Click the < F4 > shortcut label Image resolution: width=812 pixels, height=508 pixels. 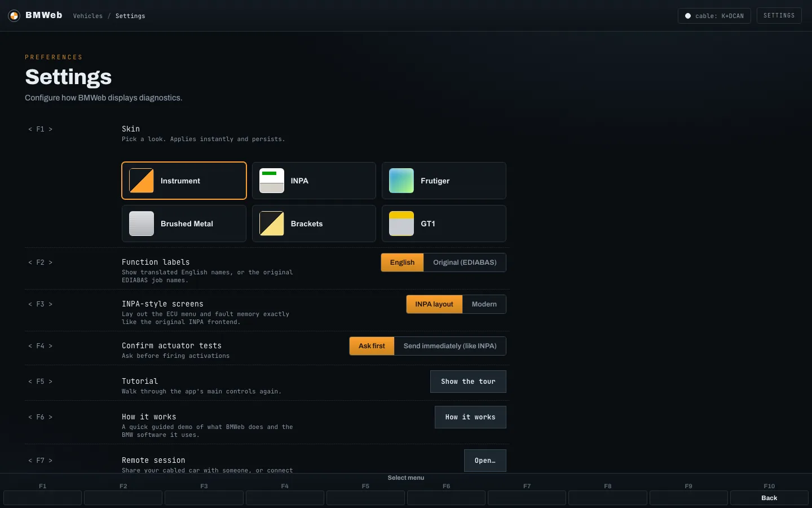click(x=41, y=346)
